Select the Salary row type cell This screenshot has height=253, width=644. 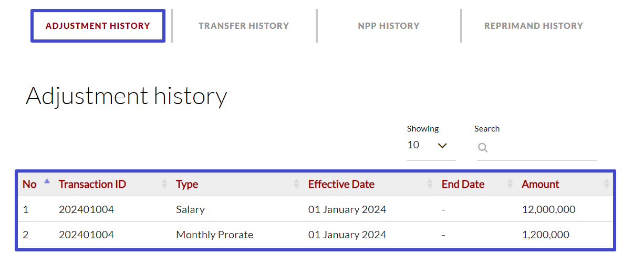[x=190, y=209]
